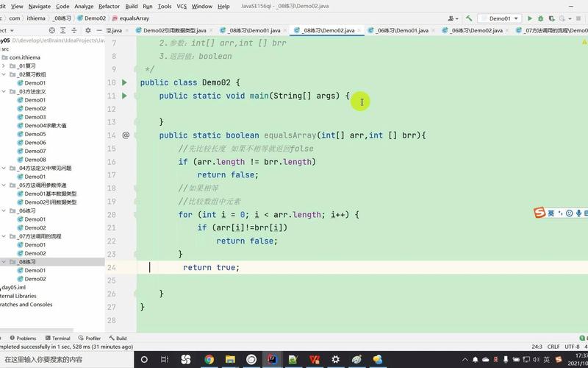Click UTF-8 encoding in status bar

[x=572, y=347]
